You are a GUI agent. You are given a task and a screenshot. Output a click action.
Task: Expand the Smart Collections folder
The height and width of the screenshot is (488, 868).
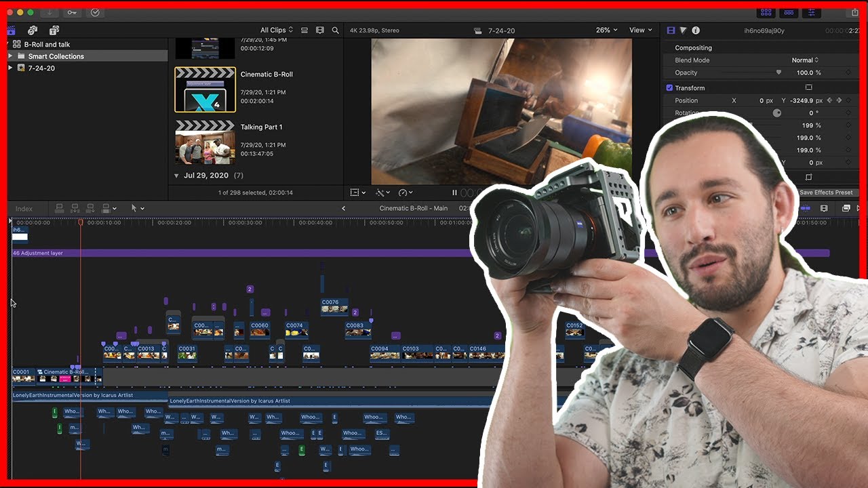(x=10, y=56)
